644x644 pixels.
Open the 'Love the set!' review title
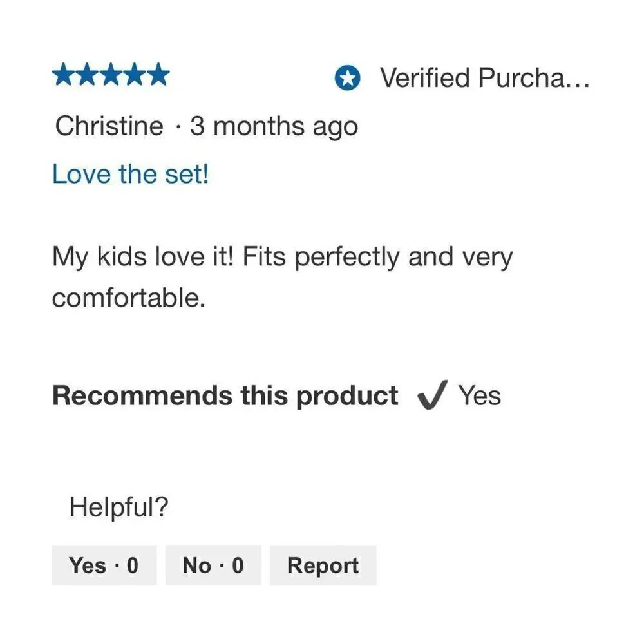131,174
